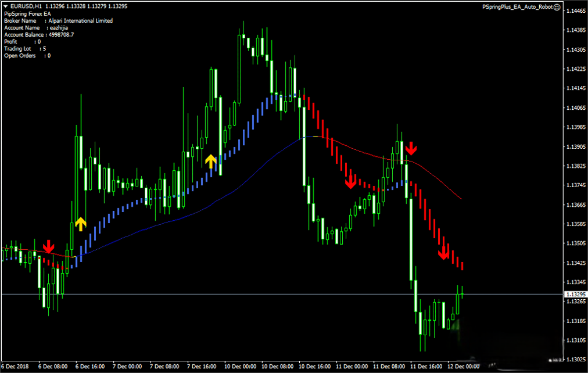Click current price tag 1.13295
Image resolution: width=588 pixels, height=373 pixels.
pyautogui.click(x=575, y=295)
